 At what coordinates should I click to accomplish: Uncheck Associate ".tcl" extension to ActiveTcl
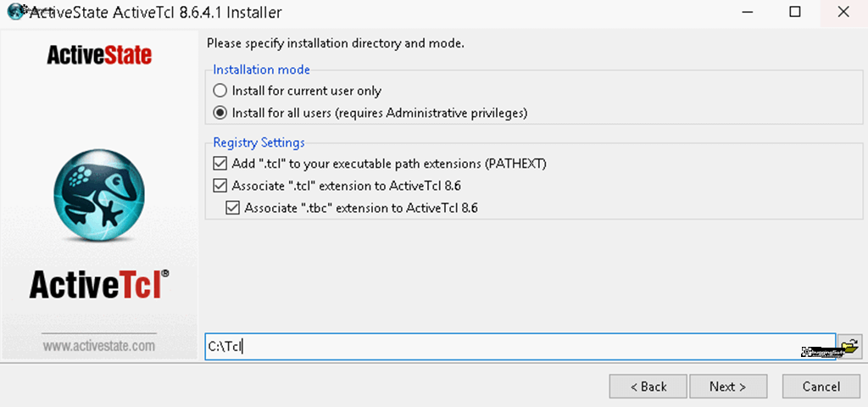tap(220, 186)
